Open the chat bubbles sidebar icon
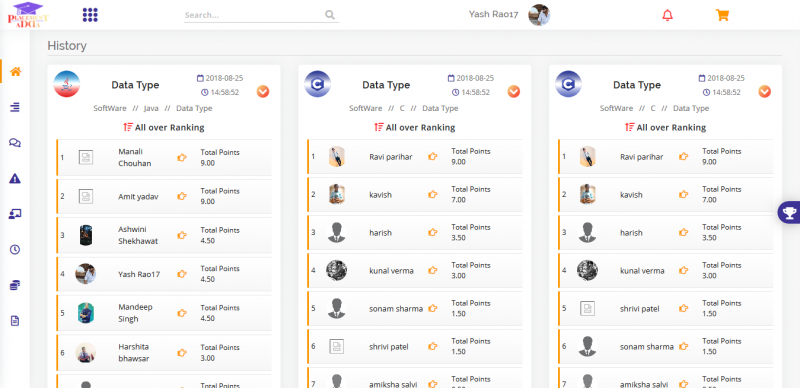This screenshot has height=388, width=800. point(15,142)
